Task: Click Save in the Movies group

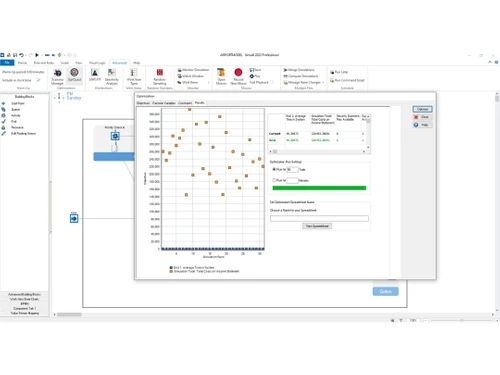Action: click(x=255, y=70)
